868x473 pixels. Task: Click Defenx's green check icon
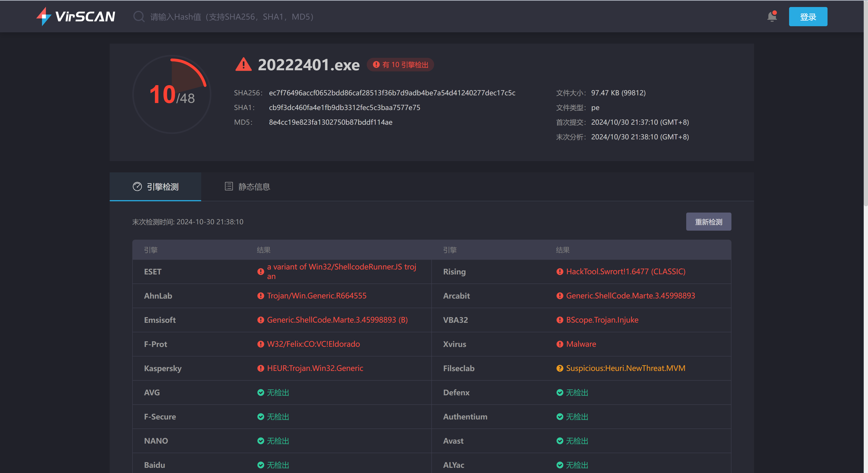tap(560, 393)
